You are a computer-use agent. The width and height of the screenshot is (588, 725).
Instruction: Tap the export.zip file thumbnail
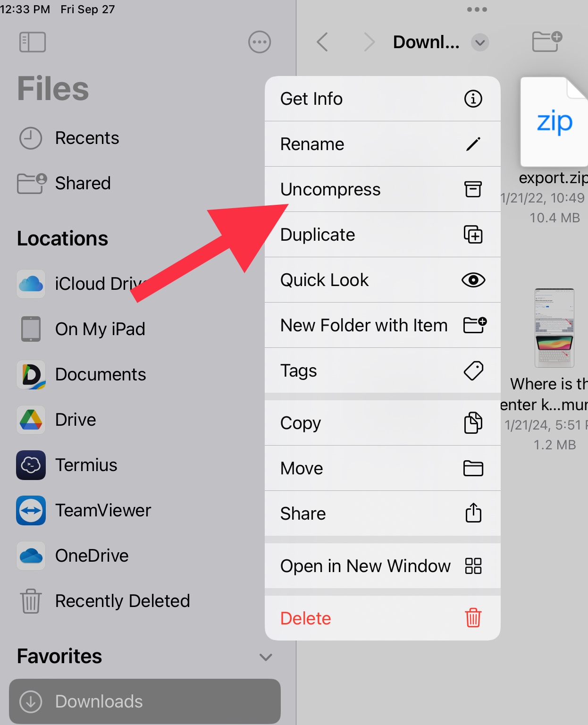pos(554,122)
